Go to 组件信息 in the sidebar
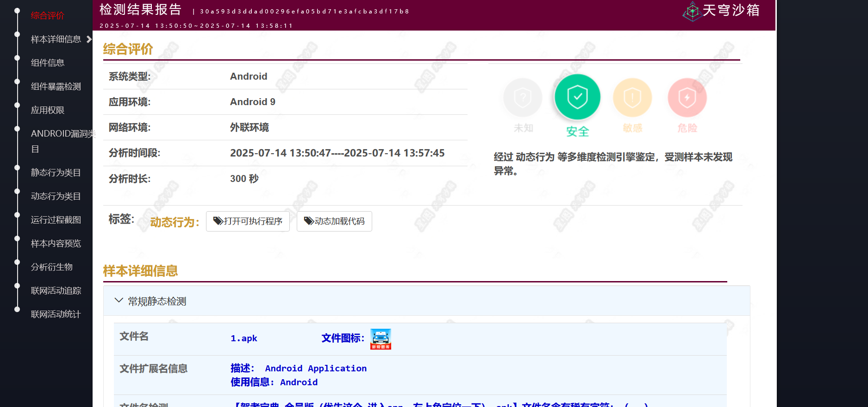This screenshot has height=407, width=868. [x=47, y=63]
